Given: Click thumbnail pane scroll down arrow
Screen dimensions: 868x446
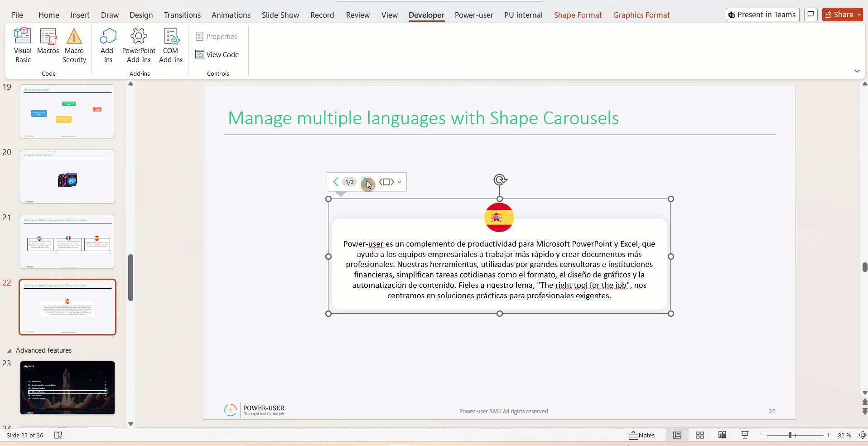Looking at the screenshot, I should 130,424.
